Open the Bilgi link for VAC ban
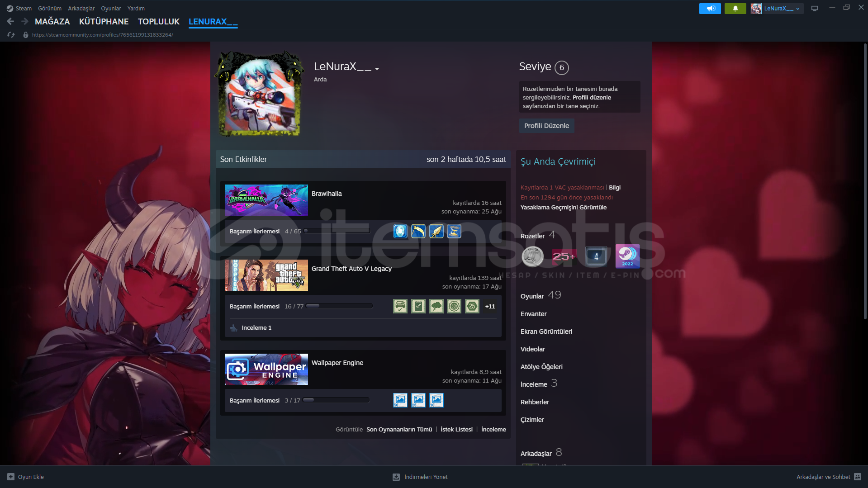This screenshot has height=488, width=868. [x=615, y=187]
